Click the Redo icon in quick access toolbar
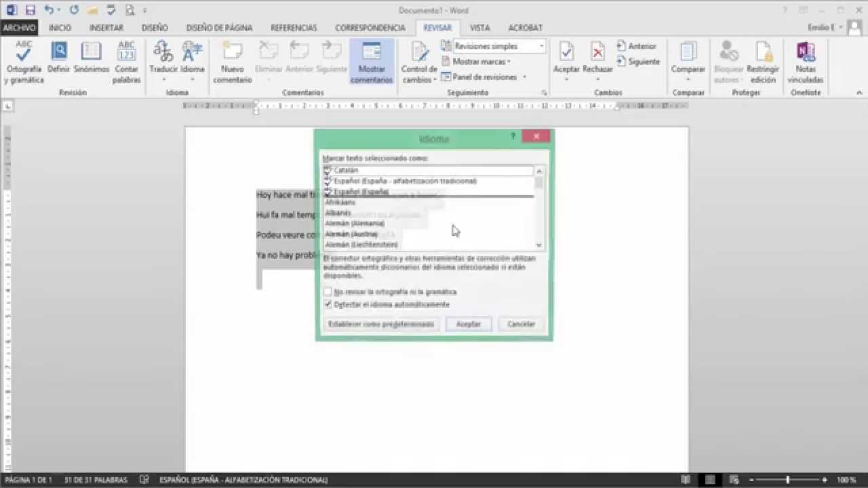 (x=74, y=10)
